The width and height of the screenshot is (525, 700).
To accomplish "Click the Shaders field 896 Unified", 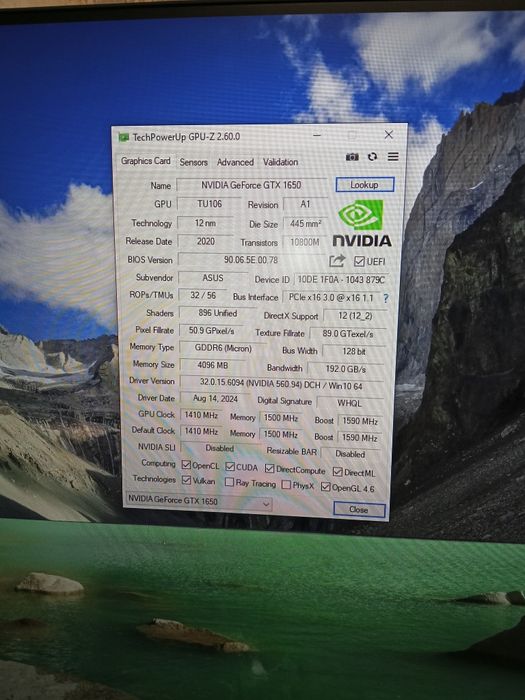I will pos(218,313).
